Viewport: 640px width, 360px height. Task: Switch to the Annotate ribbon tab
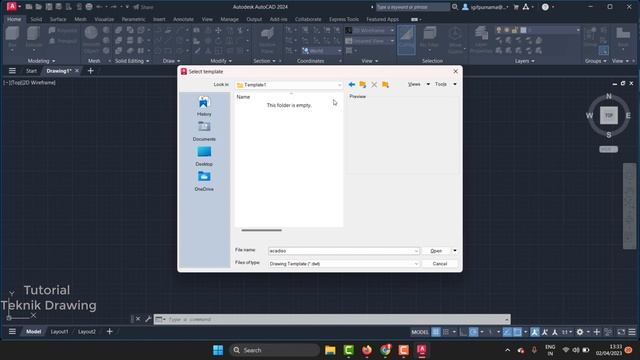[x=183, y=19]
